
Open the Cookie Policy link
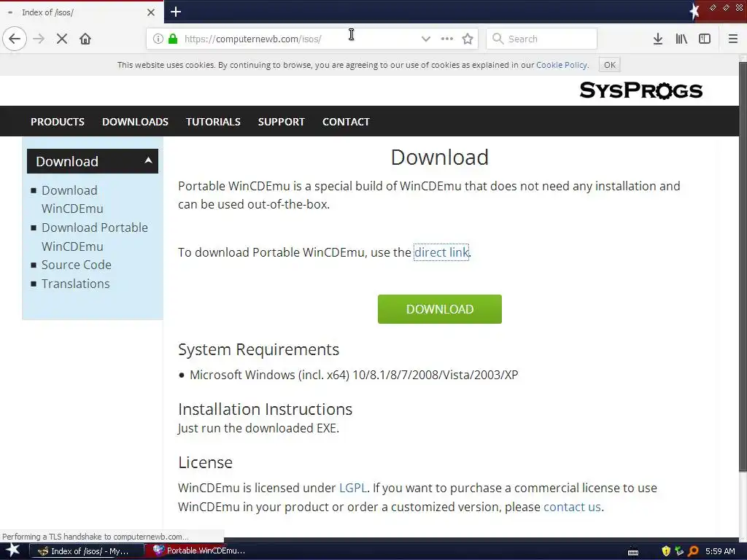pos(562,65)
